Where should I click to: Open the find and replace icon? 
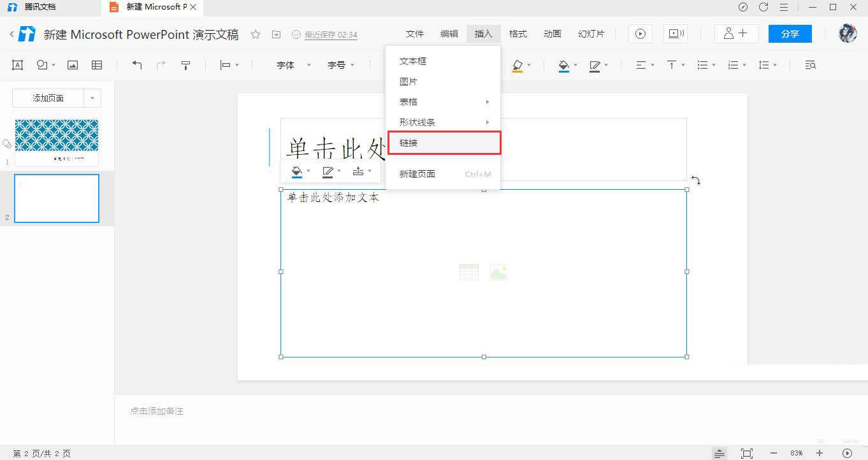pyautogui.click(x=809, y=64)
